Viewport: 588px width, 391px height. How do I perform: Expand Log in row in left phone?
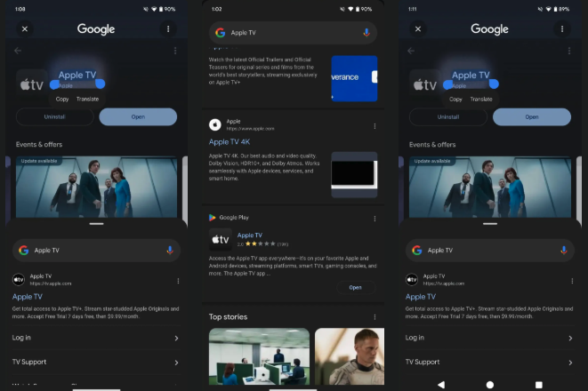95,338
